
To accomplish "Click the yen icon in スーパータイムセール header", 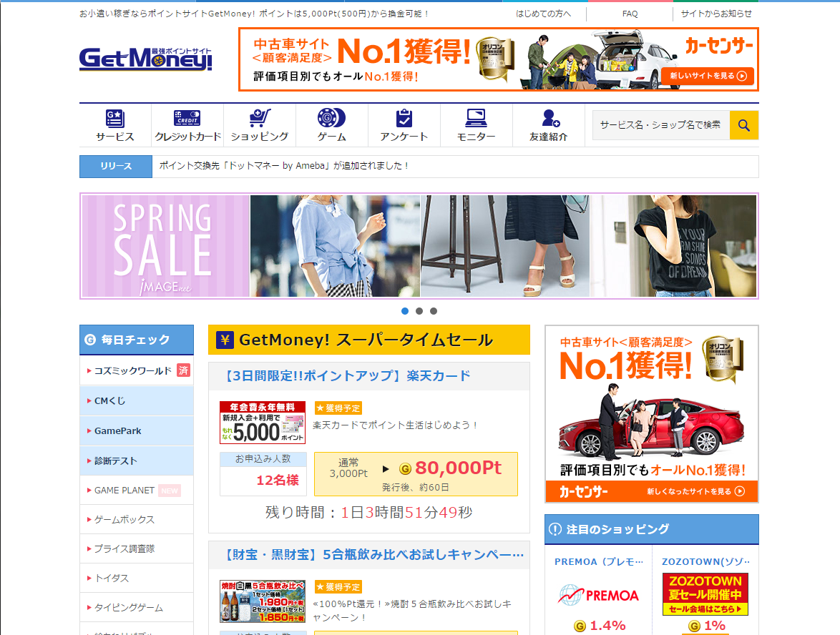I will pos(225,340).
